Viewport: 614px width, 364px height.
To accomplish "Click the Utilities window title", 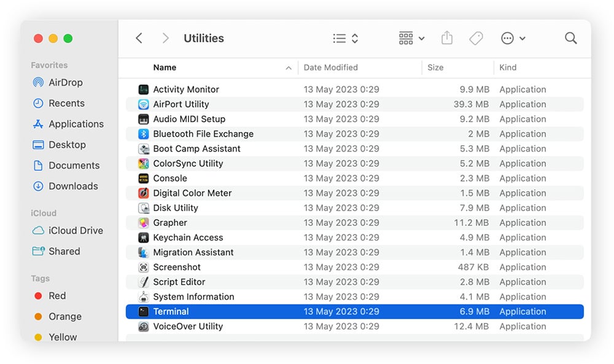I will pyautogui.click(x=204, y=38).
